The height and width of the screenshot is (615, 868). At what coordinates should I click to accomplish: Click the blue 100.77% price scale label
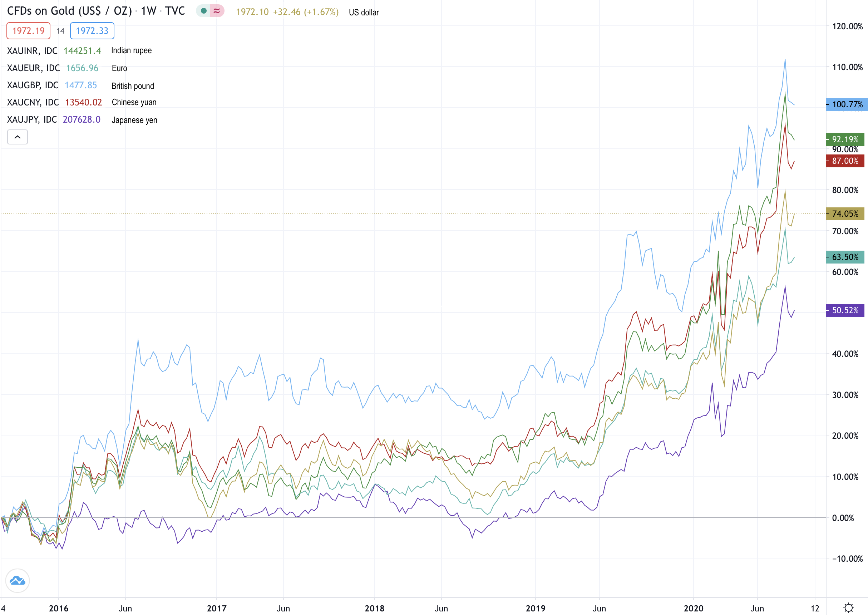point(847,104)
